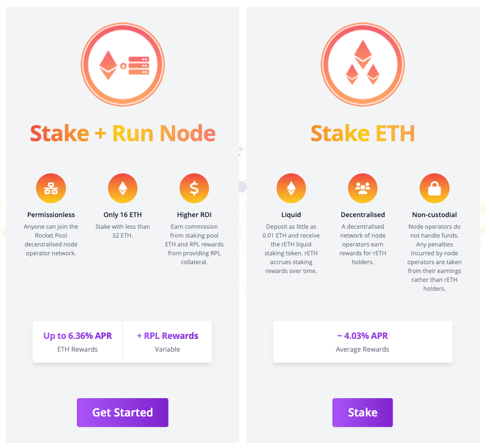This screenshot has height=448, width=485.
Task: Click the Non-custodial padlock icon
Action: pos(435,188)
